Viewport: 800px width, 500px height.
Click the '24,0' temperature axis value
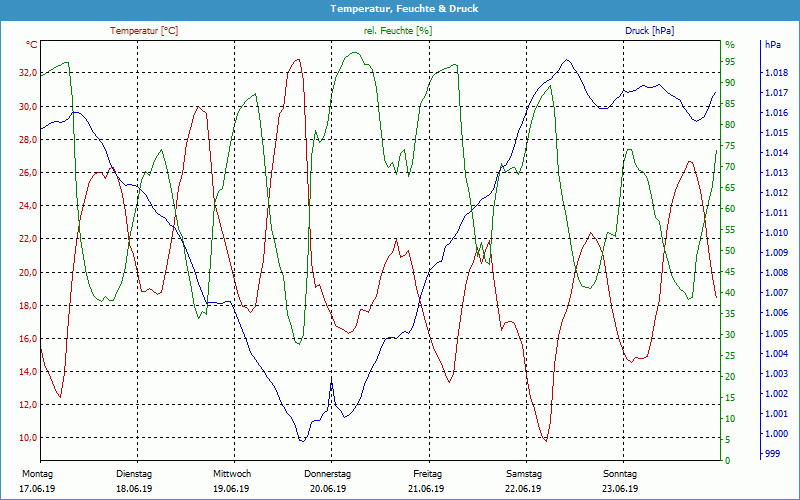pyautogui.click(x=28, y=206)
